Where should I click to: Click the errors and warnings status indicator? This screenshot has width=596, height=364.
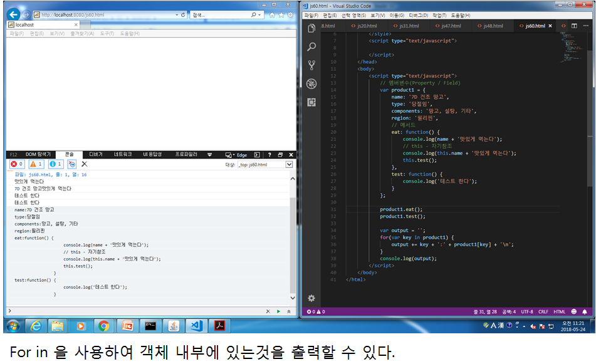pyautogui.click(x=316, y=311)
